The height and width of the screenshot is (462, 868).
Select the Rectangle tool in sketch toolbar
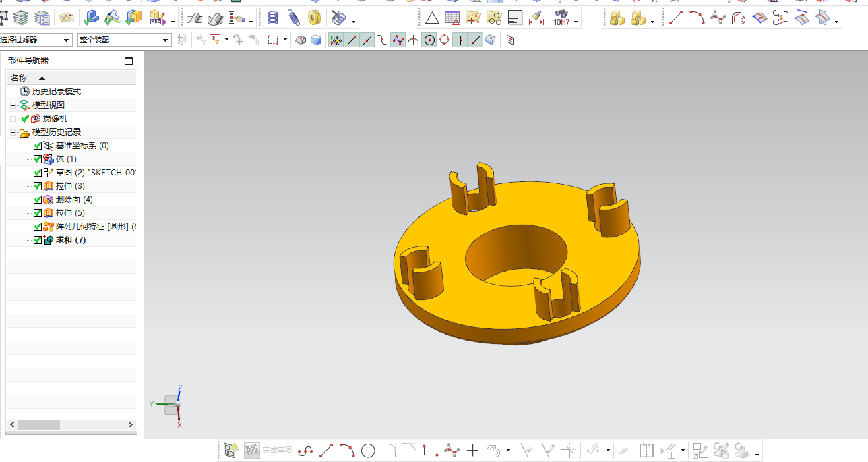(x=430, y=451)
